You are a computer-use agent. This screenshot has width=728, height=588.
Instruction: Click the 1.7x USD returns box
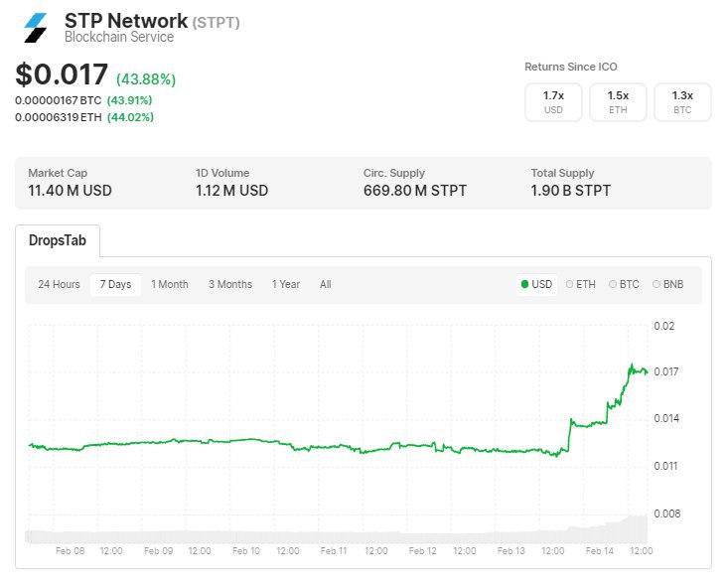pos(553,102)
